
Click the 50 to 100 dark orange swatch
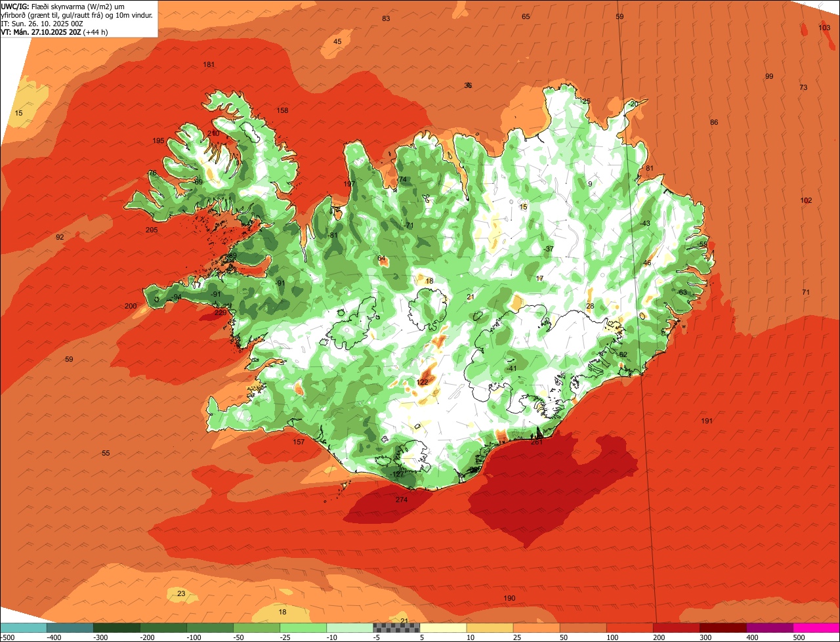pos(583,628)
